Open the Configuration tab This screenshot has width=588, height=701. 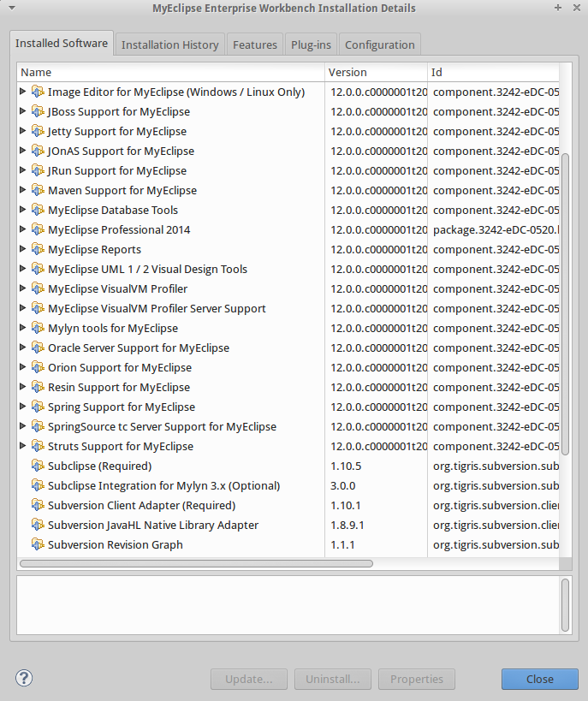point(380,45)
